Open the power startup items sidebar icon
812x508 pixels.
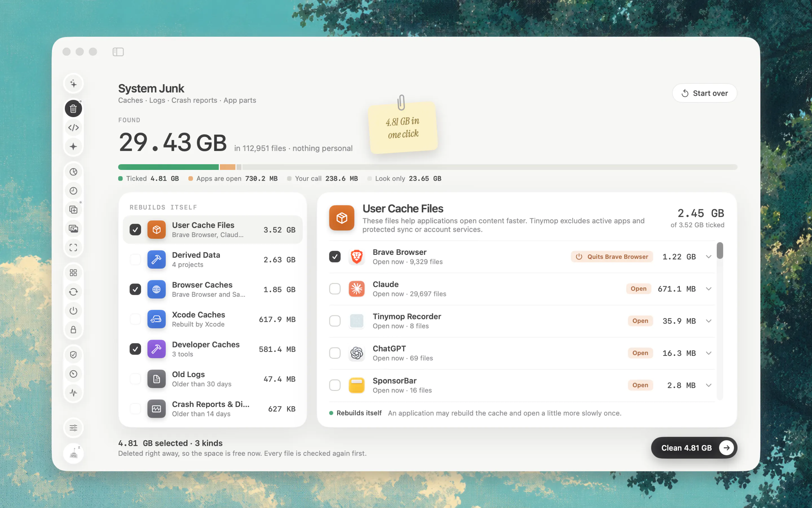pos(73,311)
